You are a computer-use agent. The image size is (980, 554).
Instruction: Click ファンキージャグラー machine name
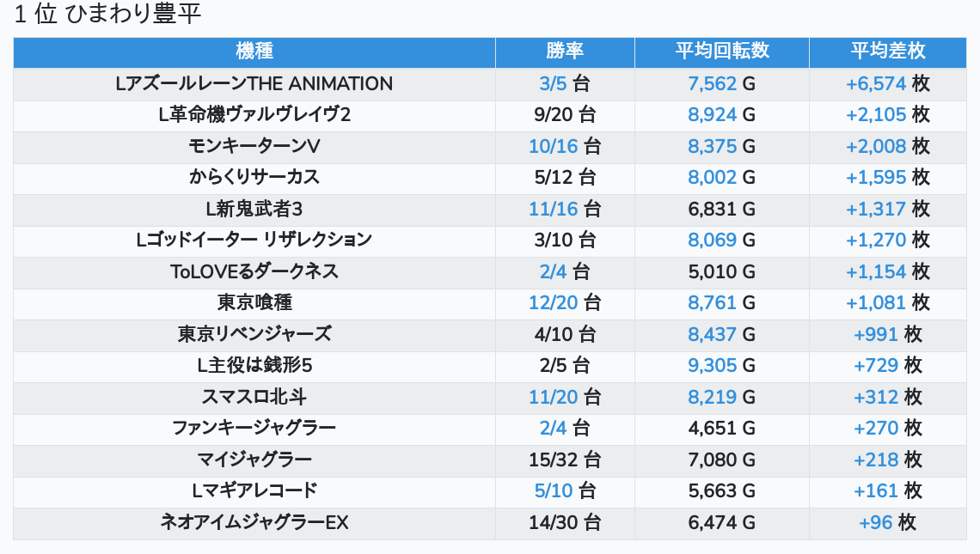[254, 428]
